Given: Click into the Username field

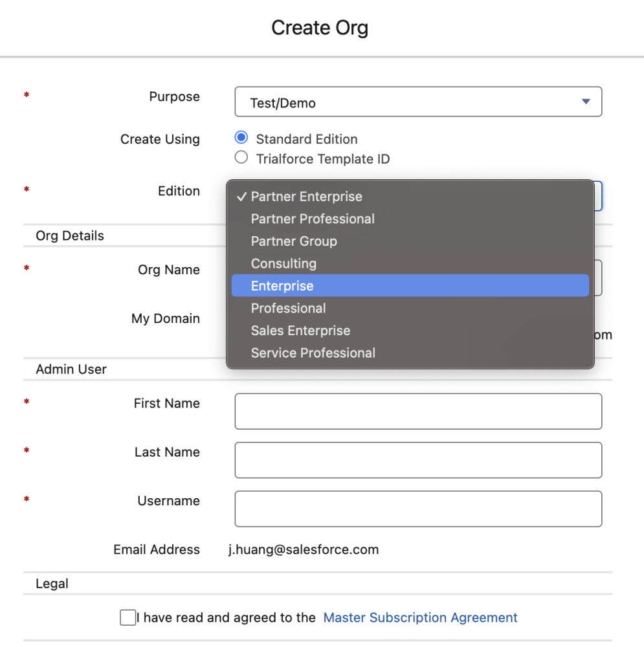Looking at the screenshot, I should [417, 509].
